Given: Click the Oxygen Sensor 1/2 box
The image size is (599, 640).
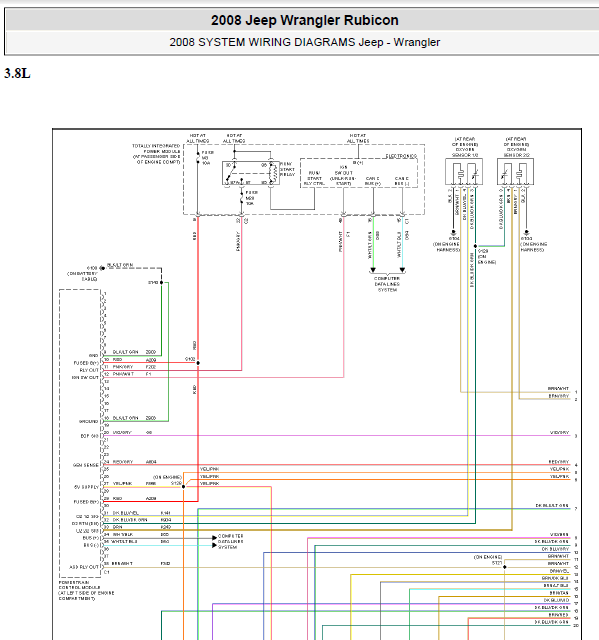Looking at the screenshot, I should pyautogui.click(x=464, y=172).
